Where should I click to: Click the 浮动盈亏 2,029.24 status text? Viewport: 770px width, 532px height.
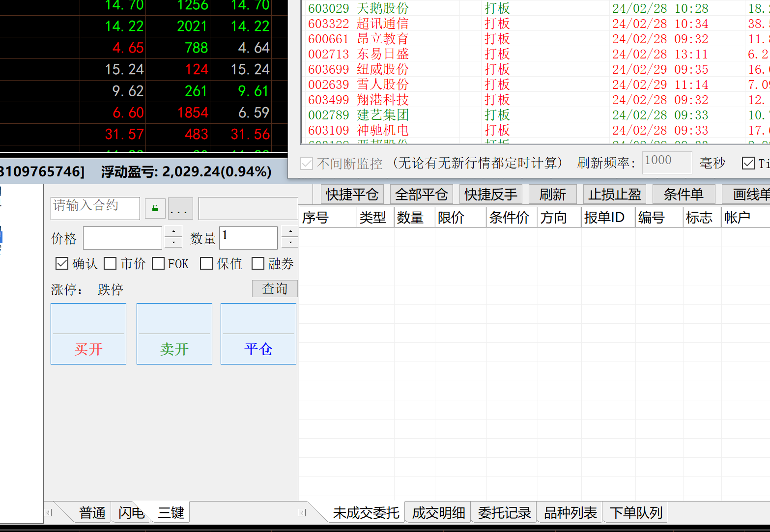(186, 171)
